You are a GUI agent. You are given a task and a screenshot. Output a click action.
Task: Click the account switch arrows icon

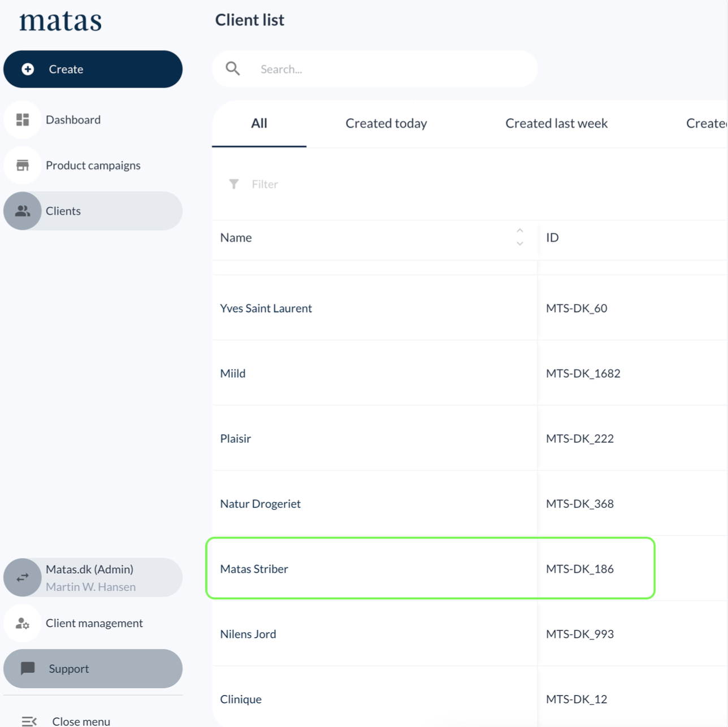pos(23,577)
